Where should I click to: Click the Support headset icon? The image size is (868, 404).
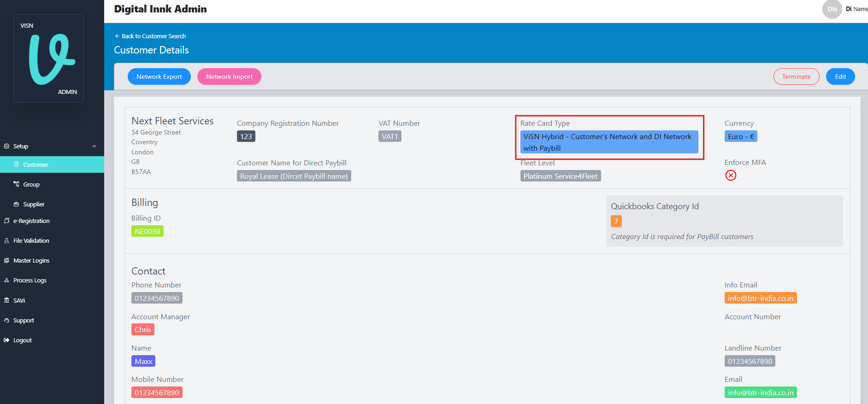pos(6,320)
